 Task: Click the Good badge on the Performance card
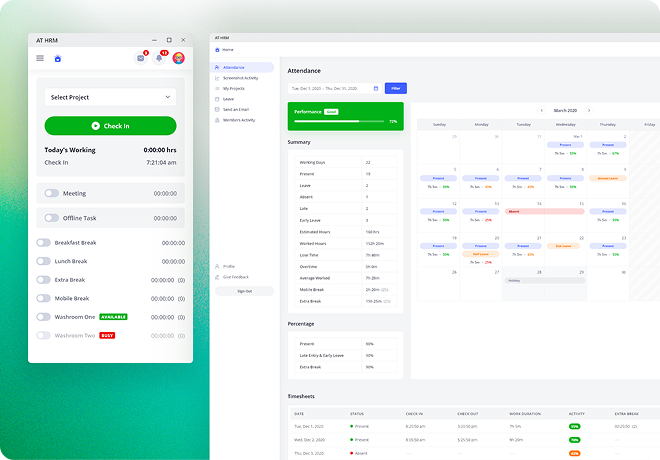point(331,112)
